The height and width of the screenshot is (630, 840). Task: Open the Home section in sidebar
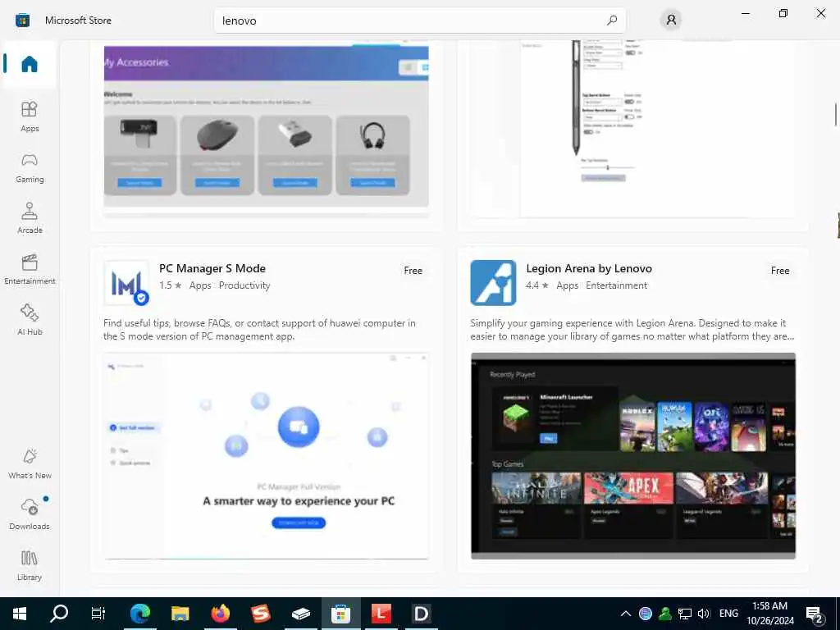30,64
